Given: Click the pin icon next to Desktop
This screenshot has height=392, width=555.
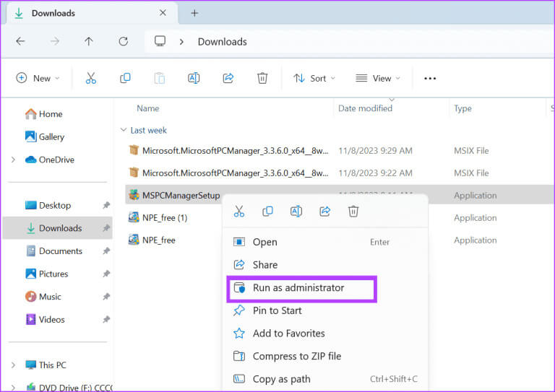Looking at the screenshot, I should coord(106,205).
